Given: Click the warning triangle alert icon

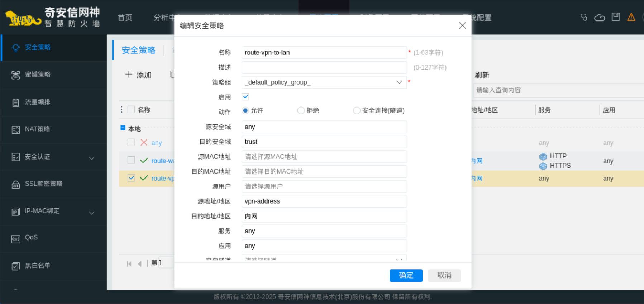Looking at the screenshot, I should click(x=631, y=17).
